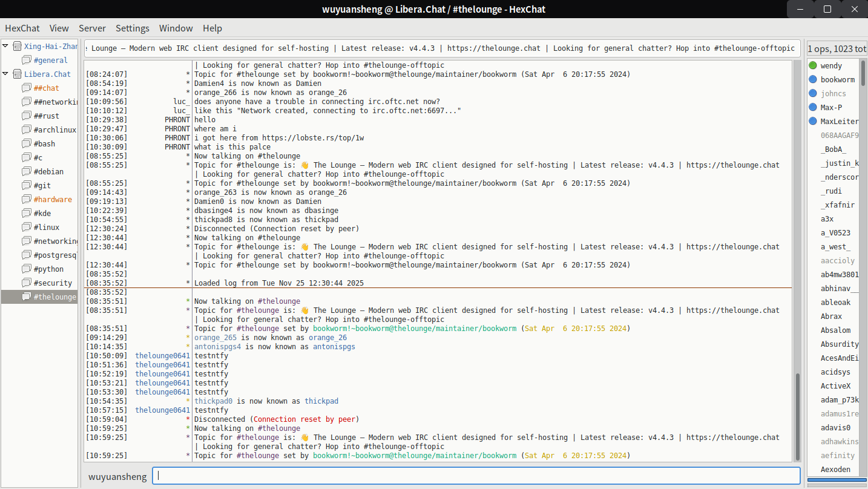Click the blue voice dot next to bookworm
Viewport: 868px width, 489px height.
pos(813,79)
